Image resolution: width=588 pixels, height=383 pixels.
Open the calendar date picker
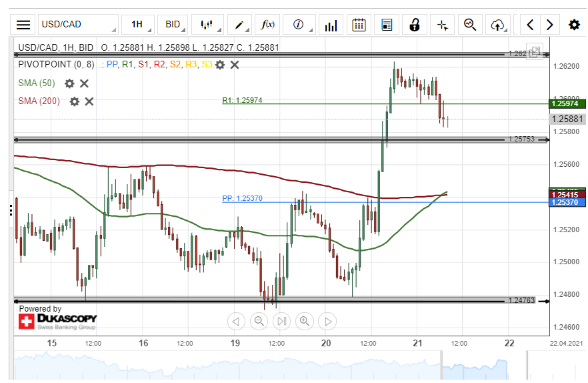click(x=359, y=25)
